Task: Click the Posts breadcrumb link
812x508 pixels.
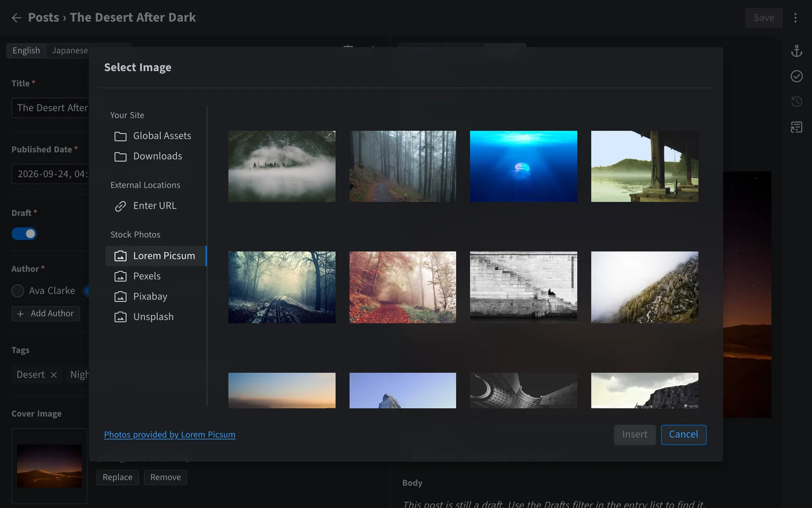Action: click(44, 17)
